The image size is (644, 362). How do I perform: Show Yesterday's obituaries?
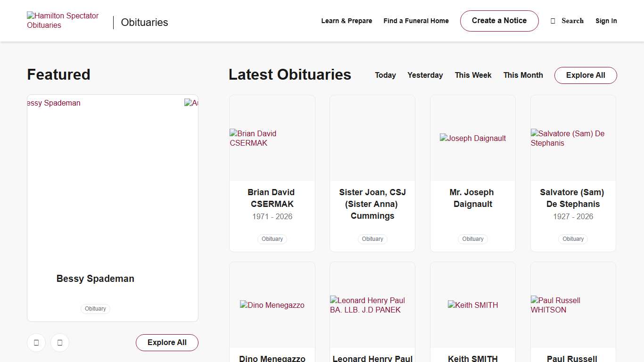(x=425, y=75)
